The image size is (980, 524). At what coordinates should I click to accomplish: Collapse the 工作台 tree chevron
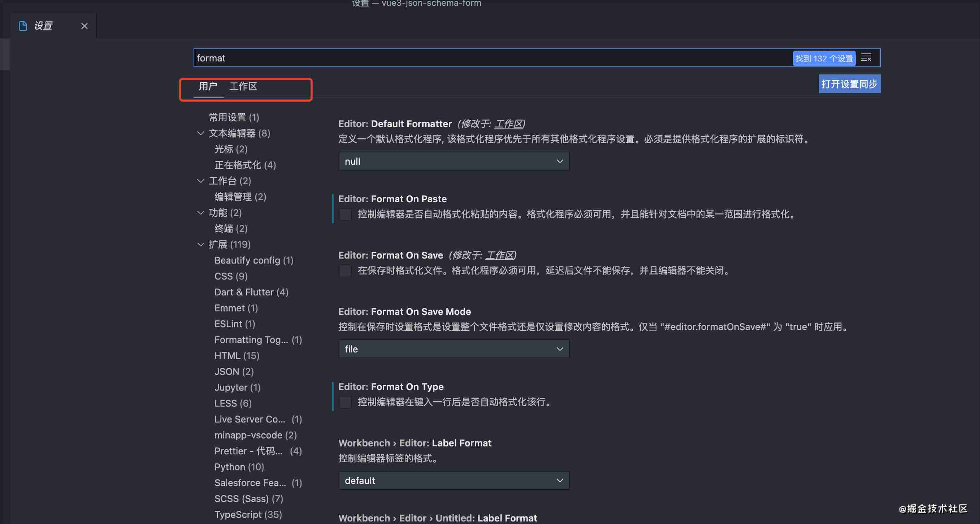click(x=201, y=181)
